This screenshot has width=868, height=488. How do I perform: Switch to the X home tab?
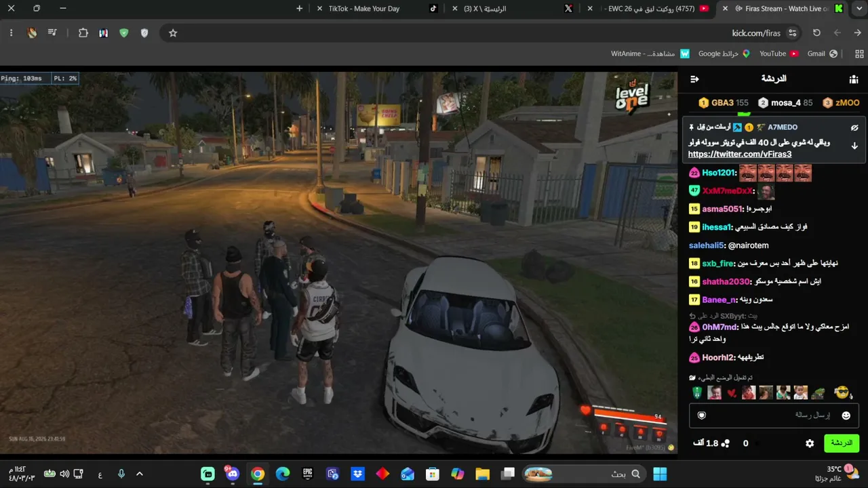pos(509,9)
